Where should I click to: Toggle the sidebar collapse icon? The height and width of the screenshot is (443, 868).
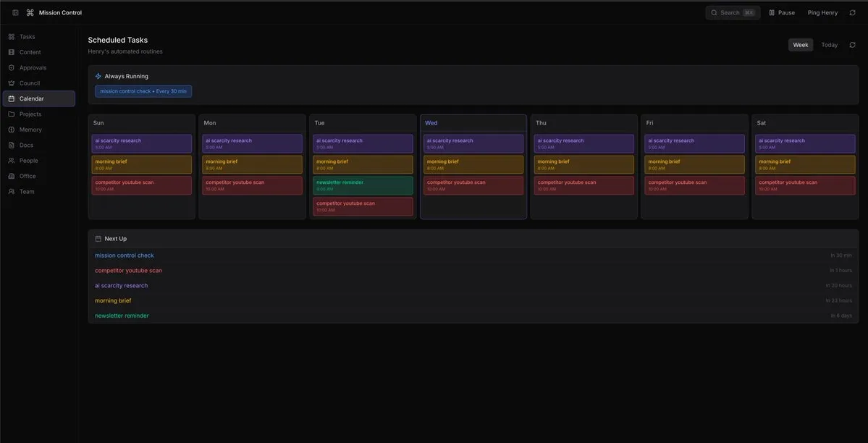click(15, 12)
